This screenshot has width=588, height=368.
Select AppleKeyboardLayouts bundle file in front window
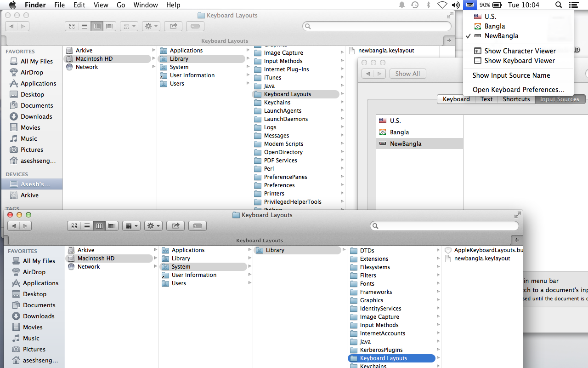click(x=484, y=250)
